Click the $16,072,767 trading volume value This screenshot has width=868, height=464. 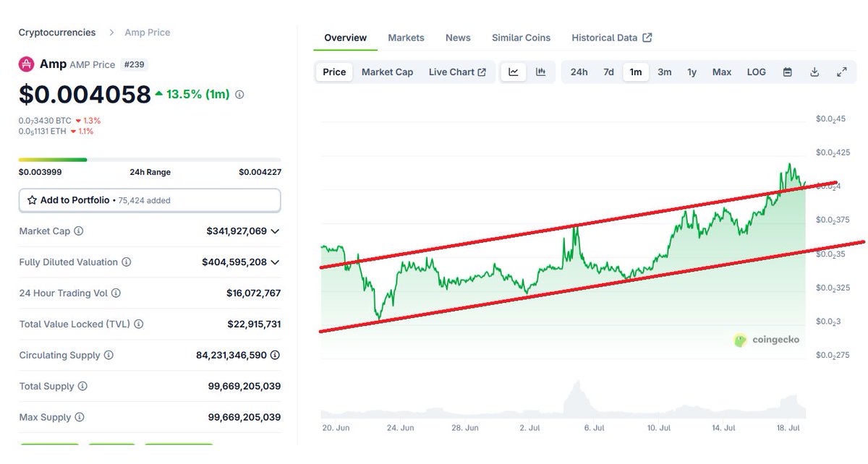253,293
